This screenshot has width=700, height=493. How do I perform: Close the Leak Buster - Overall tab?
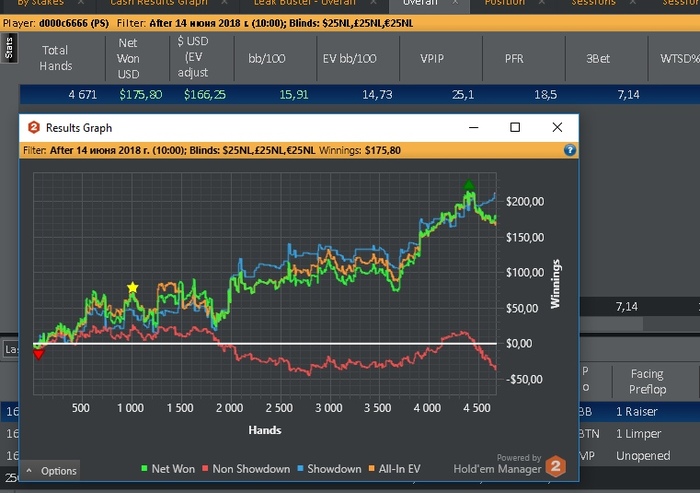point(373,3)
